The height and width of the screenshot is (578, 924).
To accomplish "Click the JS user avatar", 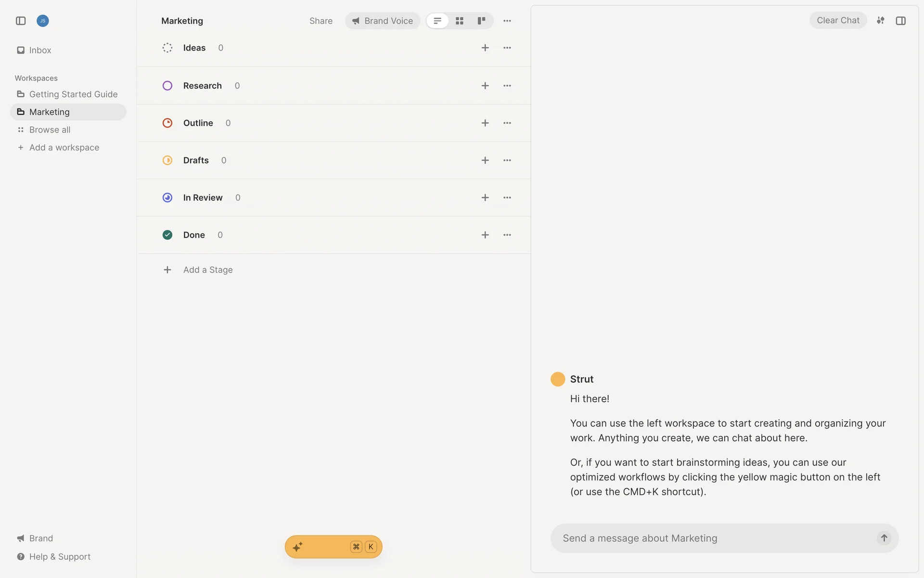I will click(43, 21).
